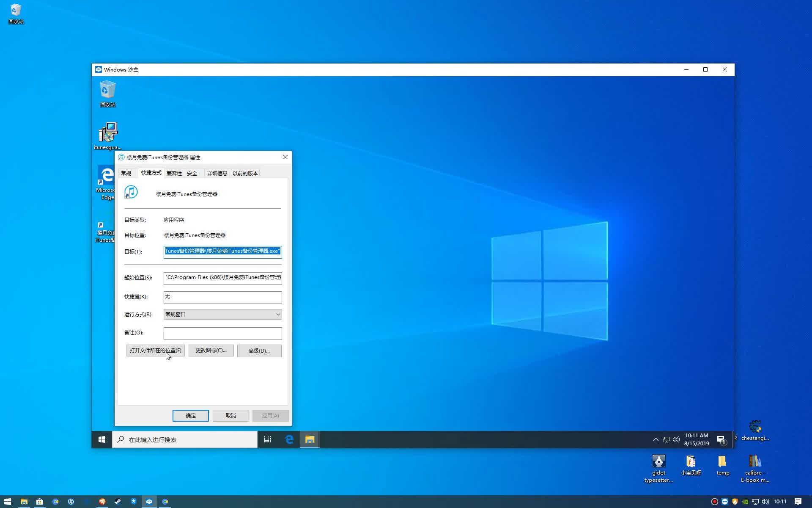Click 高级(D)... button

point(259,351)
